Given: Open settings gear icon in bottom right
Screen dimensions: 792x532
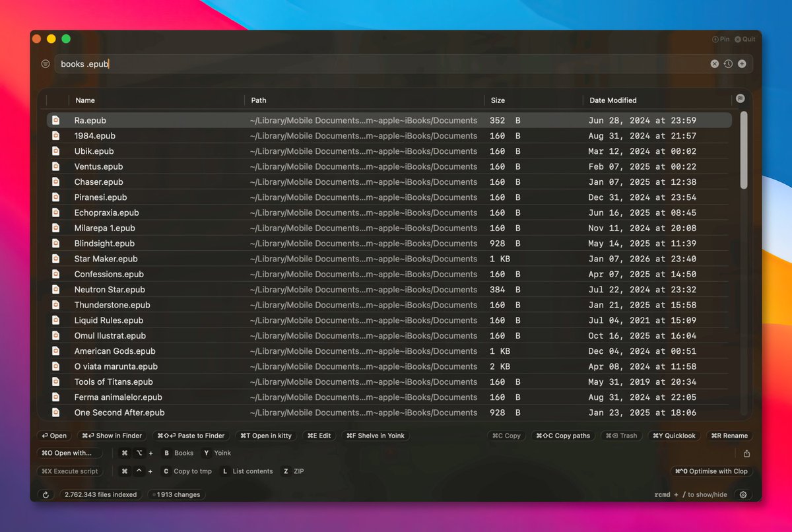Looking at the screenshot, I should [743, 494].
